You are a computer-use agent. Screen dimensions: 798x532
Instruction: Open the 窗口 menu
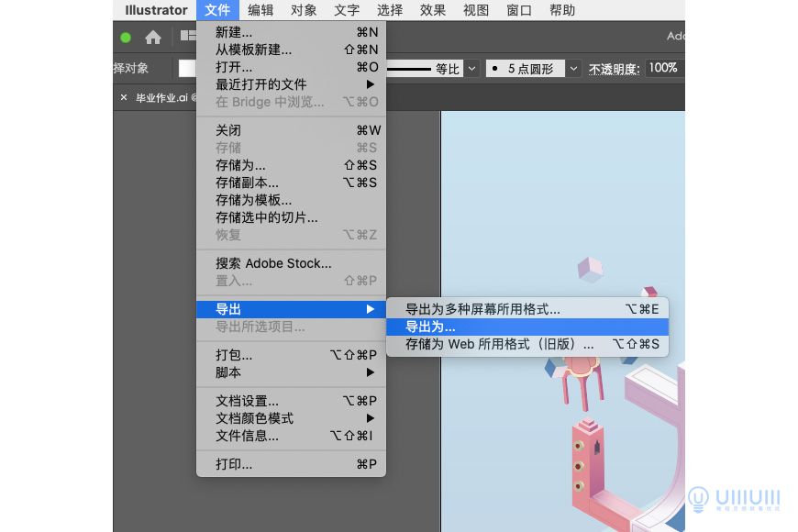pos(517,10)
